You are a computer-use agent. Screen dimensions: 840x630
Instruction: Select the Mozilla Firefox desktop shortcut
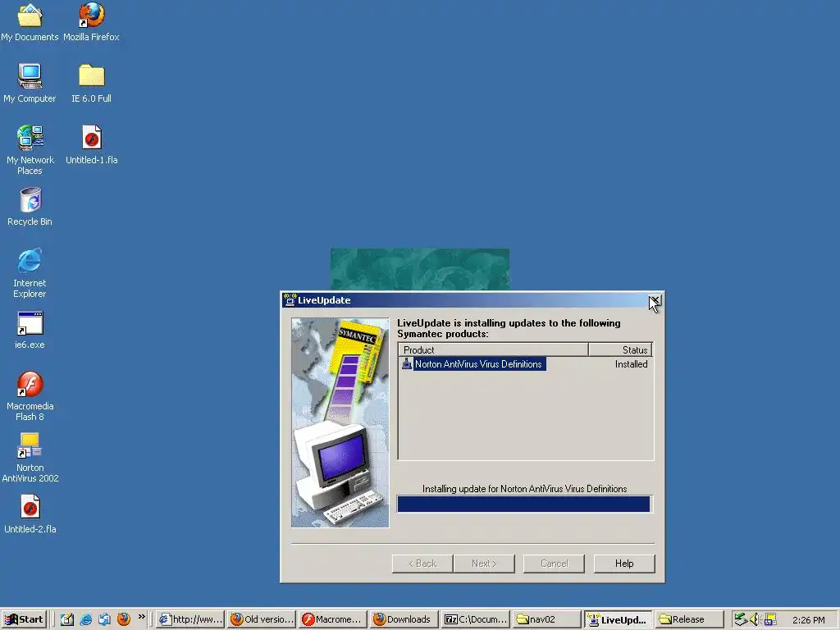pos(91,22)
